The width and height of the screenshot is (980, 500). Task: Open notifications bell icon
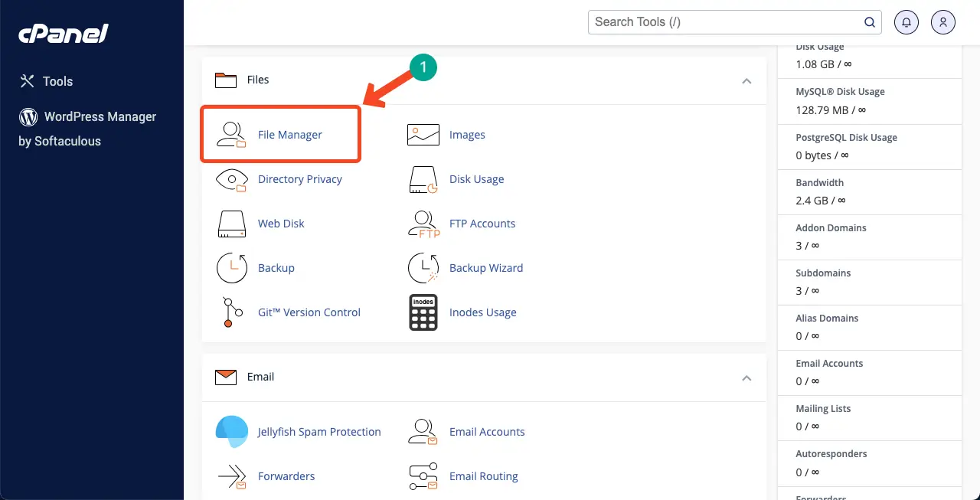tap(906, 22)
